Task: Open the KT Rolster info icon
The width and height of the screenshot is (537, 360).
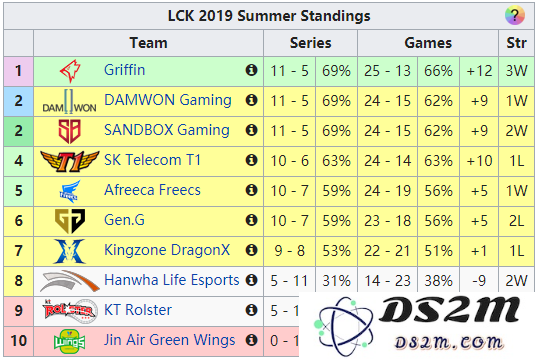Action: tap(251, 310)
